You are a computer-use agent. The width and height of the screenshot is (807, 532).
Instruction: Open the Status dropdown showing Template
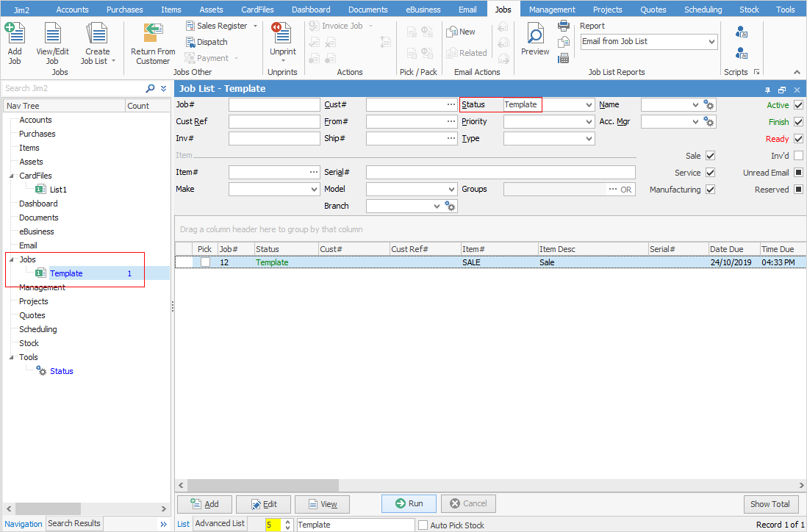click(589, 105)
